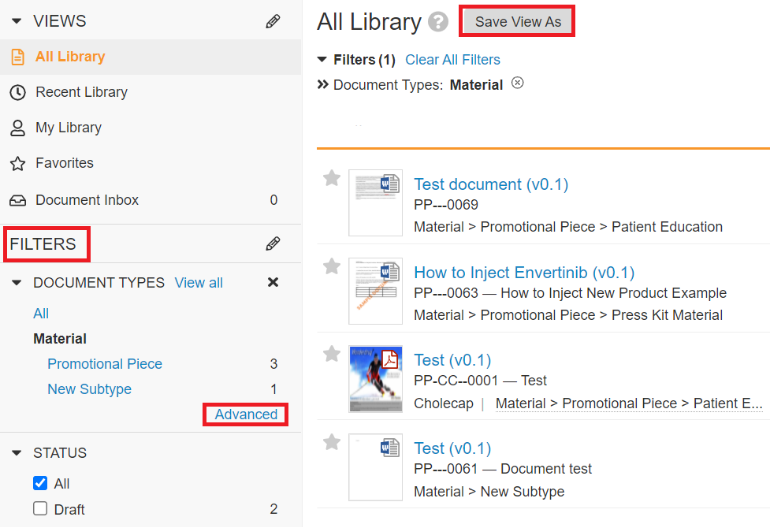
Task: Click the edit pencil icon beside Views
Action: [x=273, y=21]
